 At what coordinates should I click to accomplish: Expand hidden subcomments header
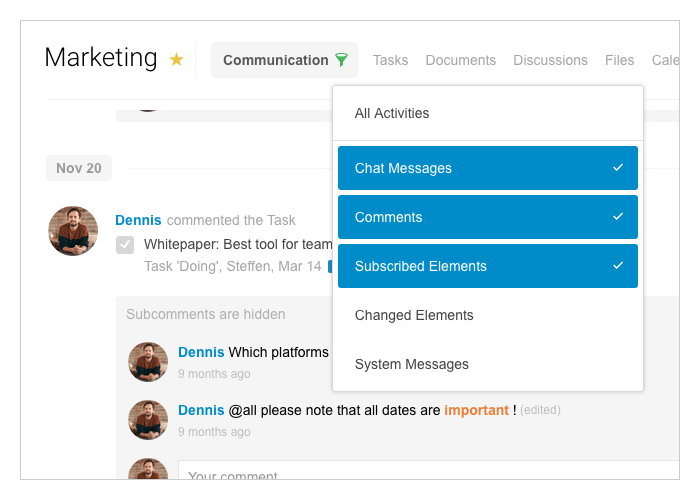[205, 314]
